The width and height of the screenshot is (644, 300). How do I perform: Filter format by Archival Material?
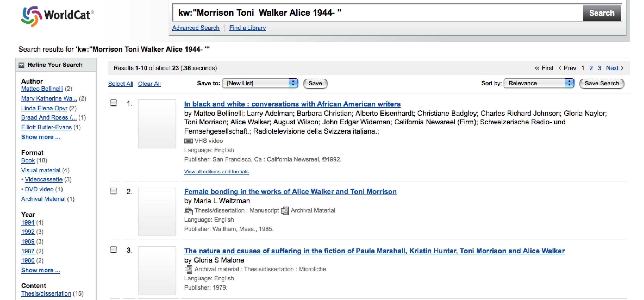point(43,199)
